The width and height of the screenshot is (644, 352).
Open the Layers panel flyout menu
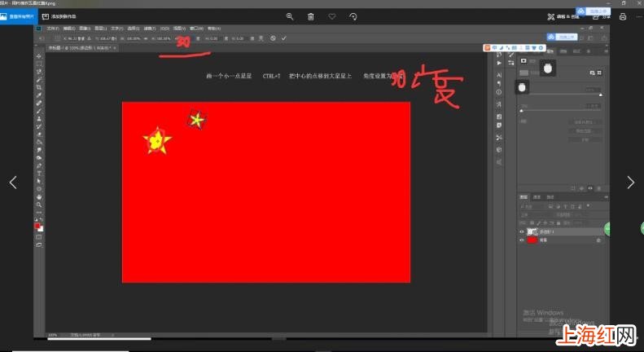[x=606, y=197]
